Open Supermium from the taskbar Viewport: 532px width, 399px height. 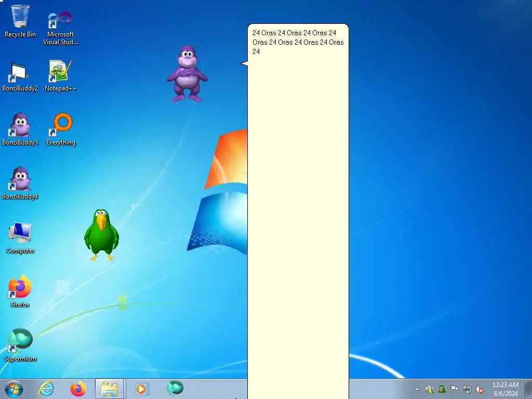(x=175, y=388)
